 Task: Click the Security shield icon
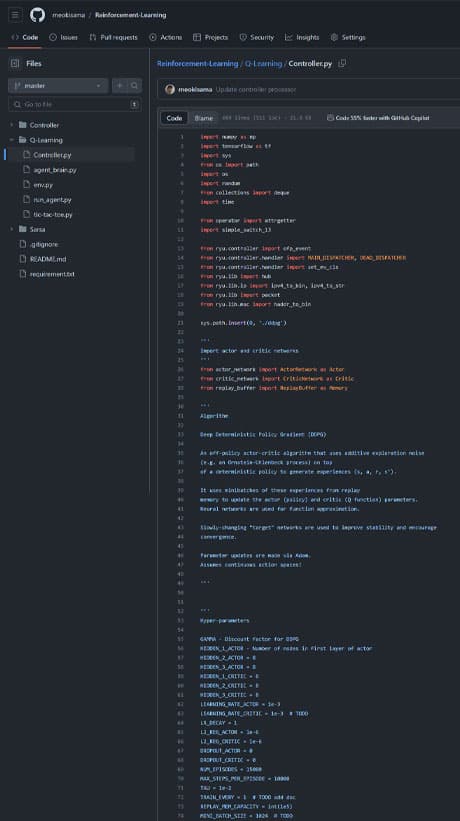click(243, 37)
